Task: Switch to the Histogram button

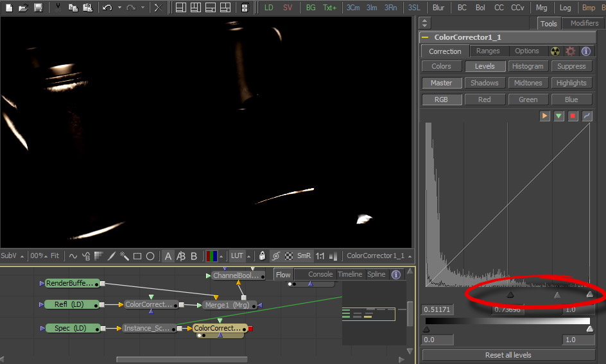Action: pyautogui.click(x=528, y=66)
